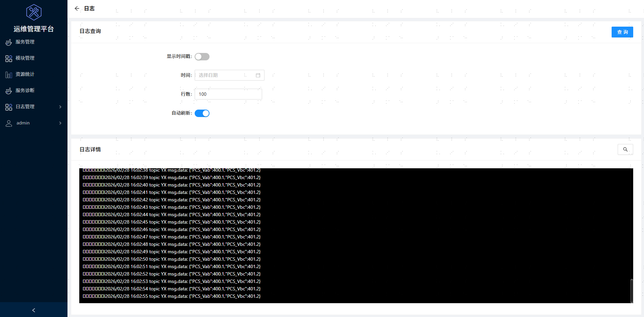The image size is (644, 317).
Task: Click the 服务诊断 sidebar icon
Action: [9, 91]
